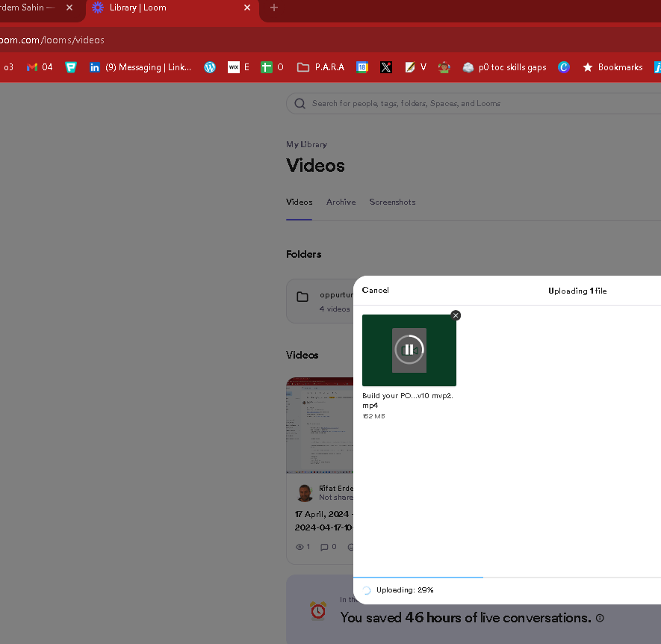
Task: Open the person emoji bookmark
Action: [x=444, y=67]
